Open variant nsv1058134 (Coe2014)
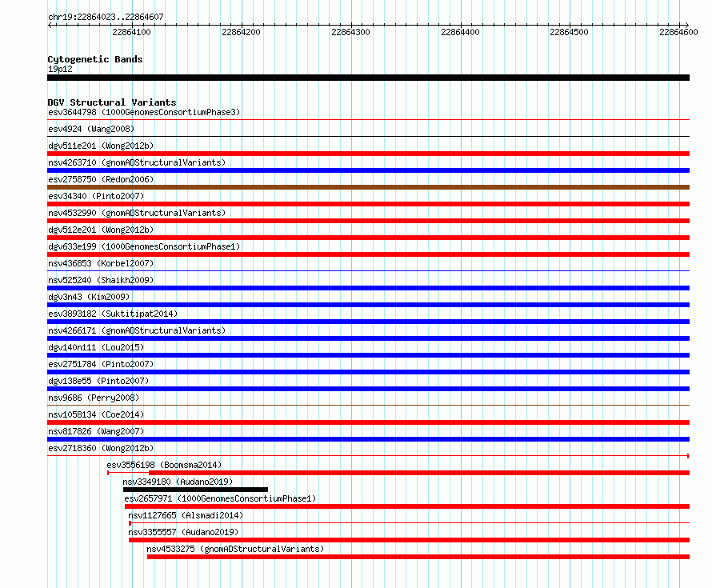712x588 pixels. pyautogui.click(x=96, y=414)
